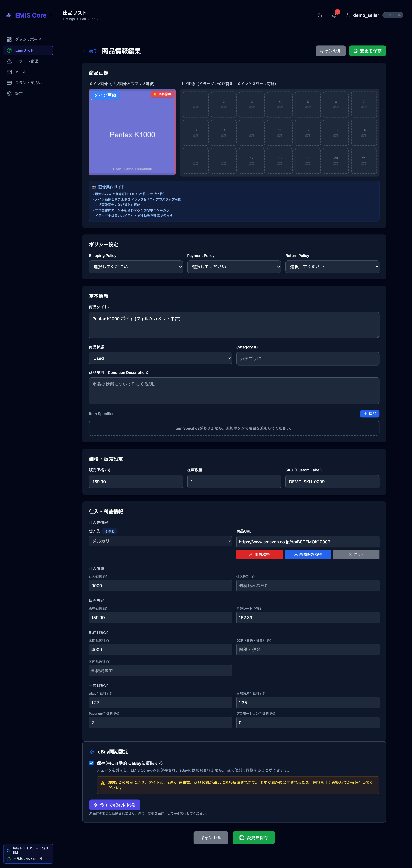The height and width of the screenshot is (868, 412).
Task: Click the 仕入価格 (¥) field
Action: pyautogui.click(x=160, y=586)
